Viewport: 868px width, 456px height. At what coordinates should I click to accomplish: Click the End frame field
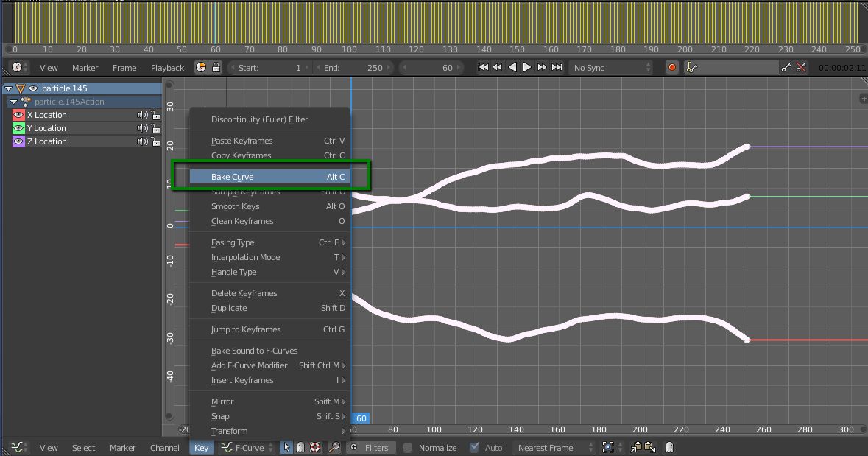pyautogui.click(x=353, y=68)
